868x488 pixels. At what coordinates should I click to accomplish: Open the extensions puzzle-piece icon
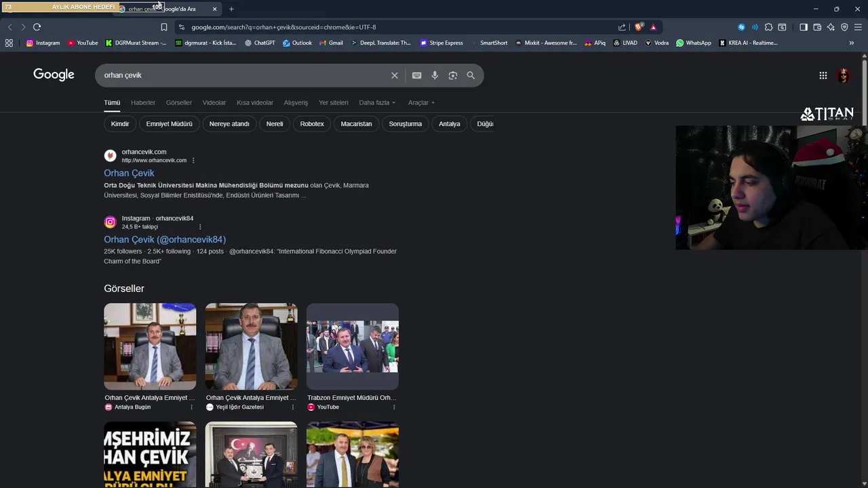point(768,27)
